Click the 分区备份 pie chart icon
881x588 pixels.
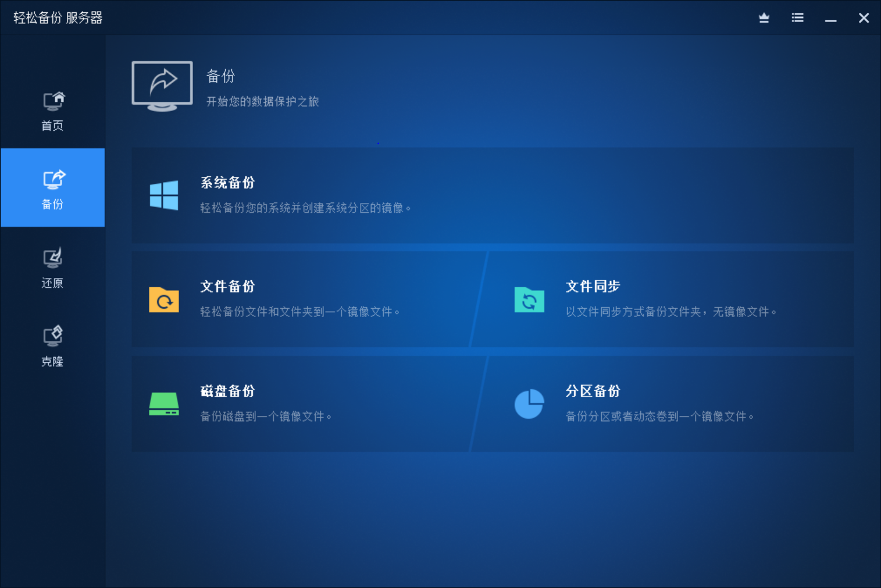529,404
